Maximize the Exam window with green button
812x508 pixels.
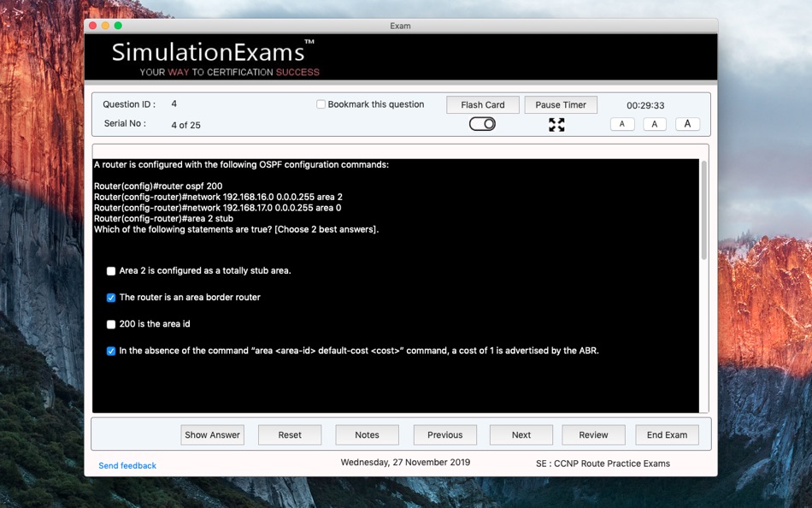tap(118, 26)
